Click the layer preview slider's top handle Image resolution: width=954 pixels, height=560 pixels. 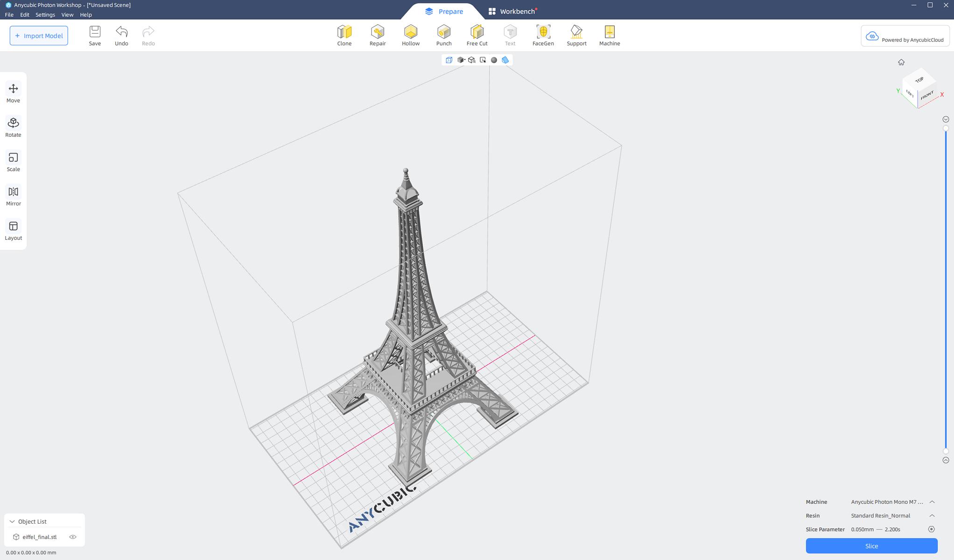(946, 128)
